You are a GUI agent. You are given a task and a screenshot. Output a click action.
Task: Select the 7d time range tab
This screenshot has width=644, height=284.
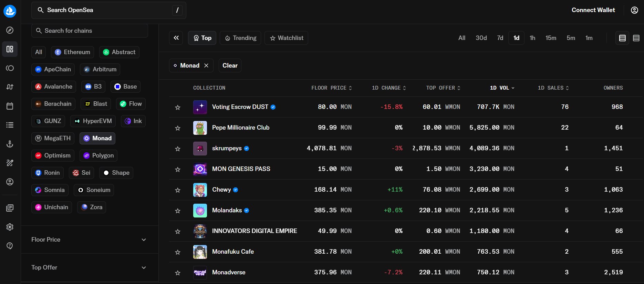500,38
